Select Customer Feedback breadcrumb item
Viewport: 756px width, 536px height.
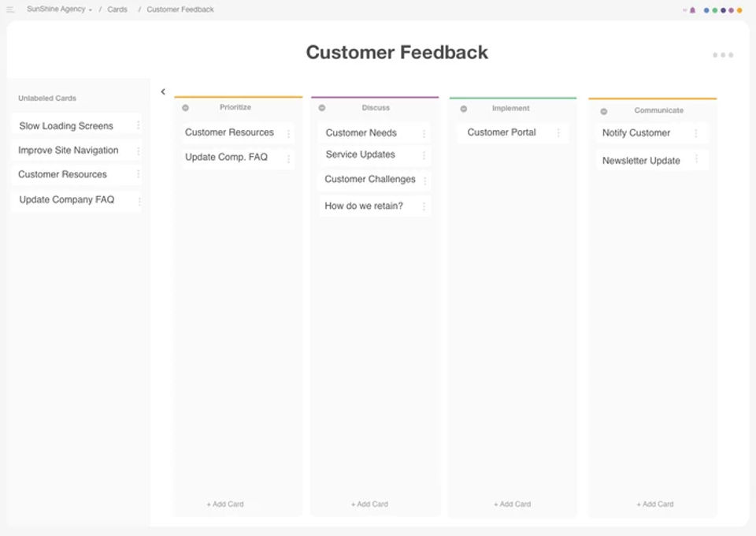point(180,9)
